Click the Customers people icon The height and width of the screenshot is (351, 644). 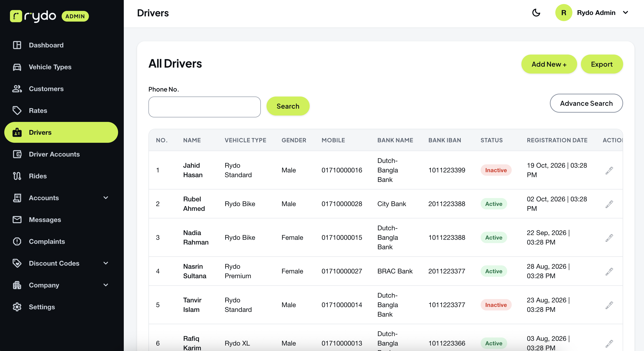17,89
